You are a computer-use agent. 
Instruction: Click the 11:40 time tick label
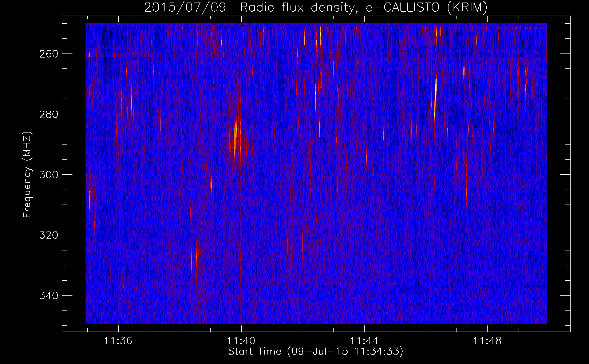pyautogui.click(x=241, y=341)
